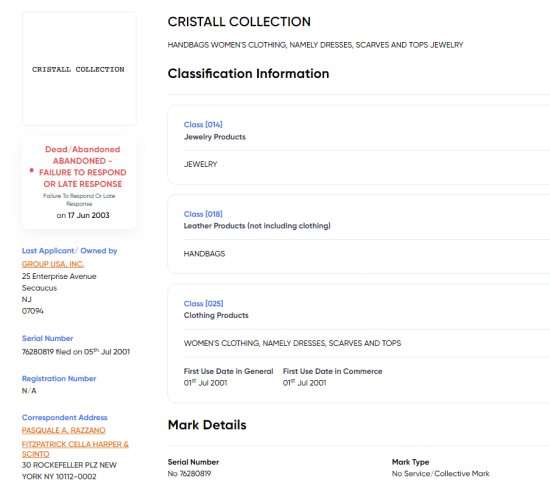Click the Jewelry Products class title

215,137
